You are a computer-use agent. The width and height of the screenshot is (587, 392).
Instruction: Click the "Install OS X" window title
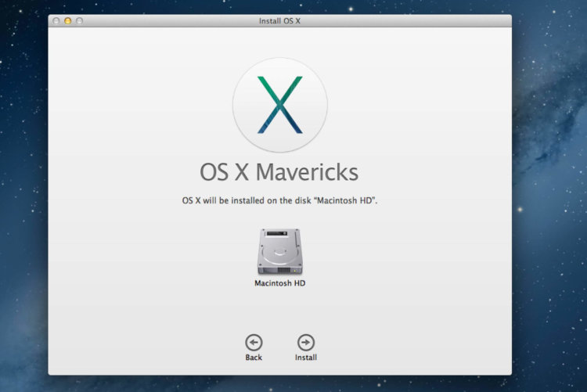click(279, 21)
